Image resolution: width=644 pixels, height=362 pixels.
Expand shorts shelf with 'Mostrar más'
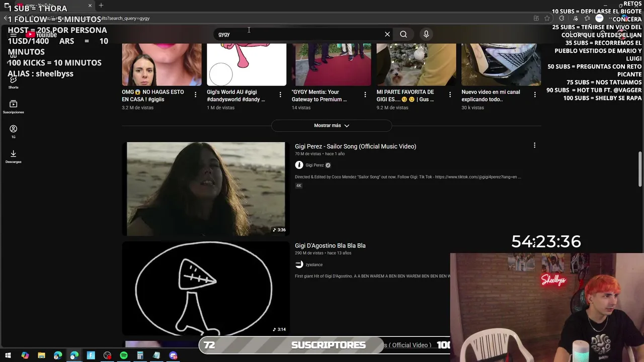332,125
